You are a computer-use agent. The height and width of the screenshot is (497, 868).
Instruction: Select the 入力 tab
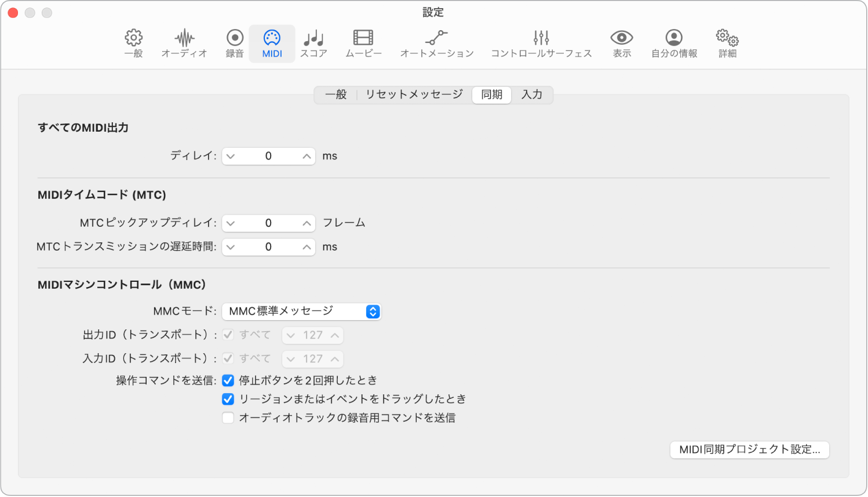click(531, 95)
